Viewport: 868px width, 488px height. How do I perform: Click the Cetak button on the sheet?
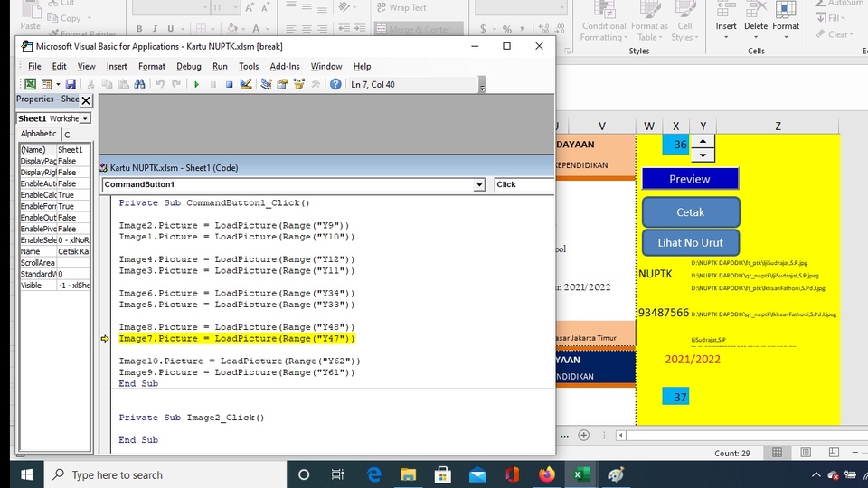point(690,212)
